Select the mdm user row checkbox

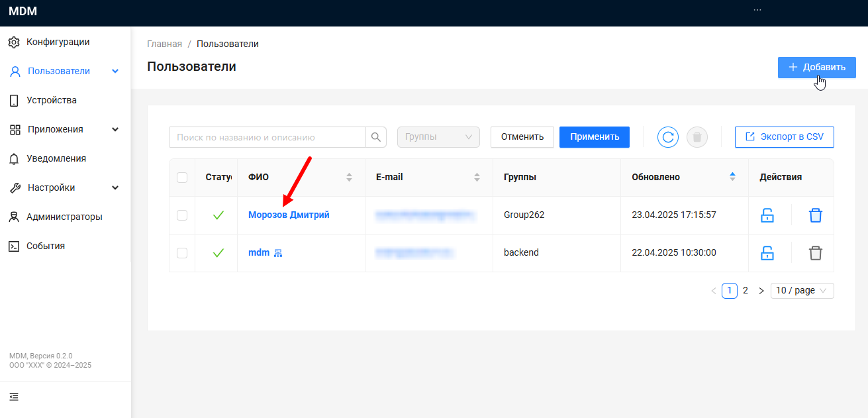182,253
